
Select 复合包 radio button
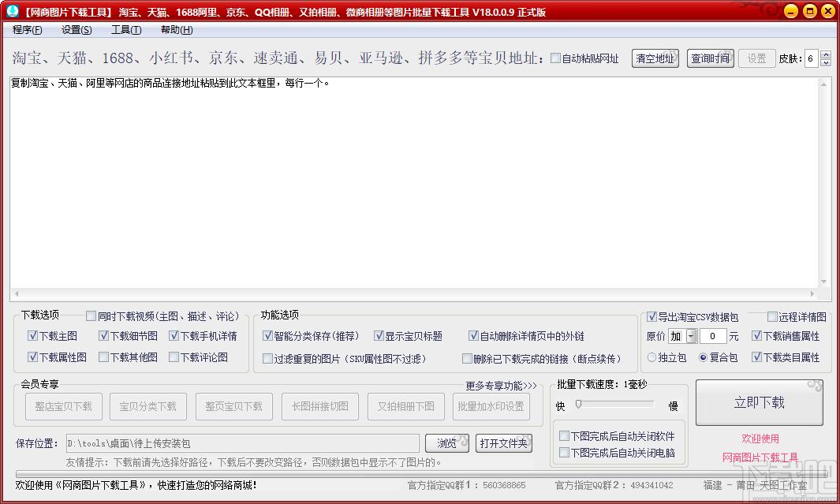(x=704, y=357)
